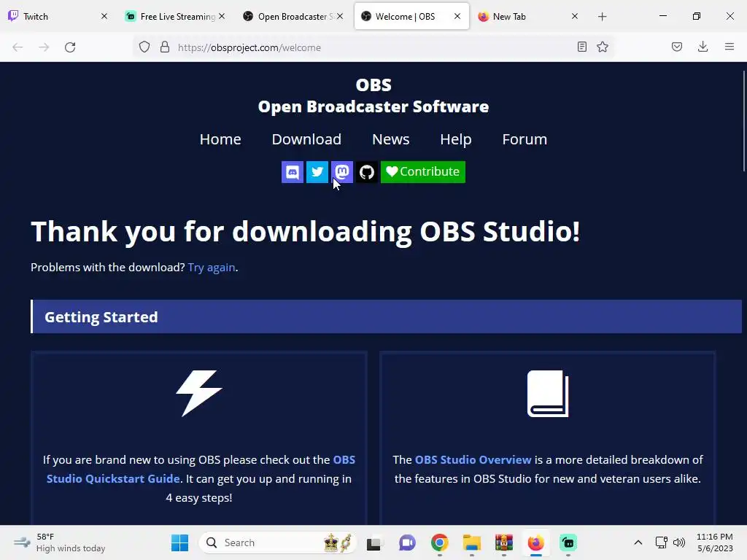The width and height of the screenshot is (747, 560).
Task: Open the Save to Pocket icon
Action: (677, 47)
